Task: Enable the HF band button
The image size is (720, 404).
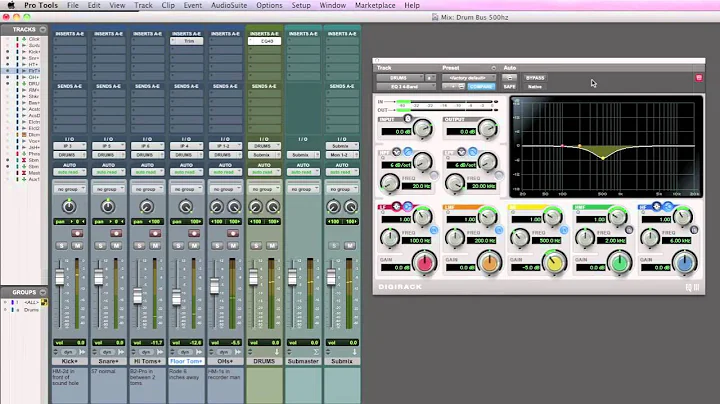Action: (x=694, y=230)
